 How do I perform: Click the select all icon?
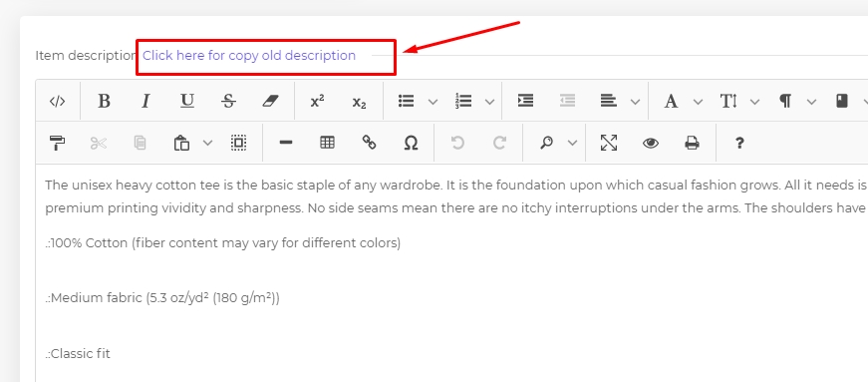238,143
